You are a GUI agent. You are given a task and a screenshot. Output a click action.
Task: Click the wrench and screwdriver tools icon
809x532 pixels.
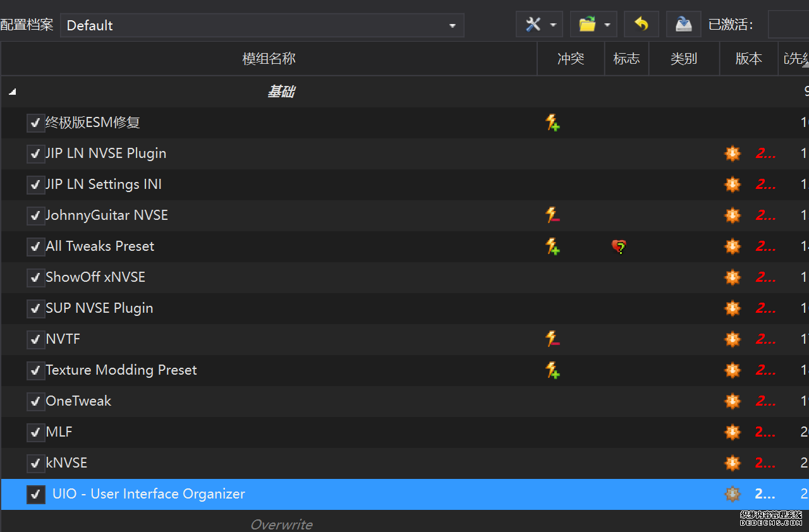533,25
